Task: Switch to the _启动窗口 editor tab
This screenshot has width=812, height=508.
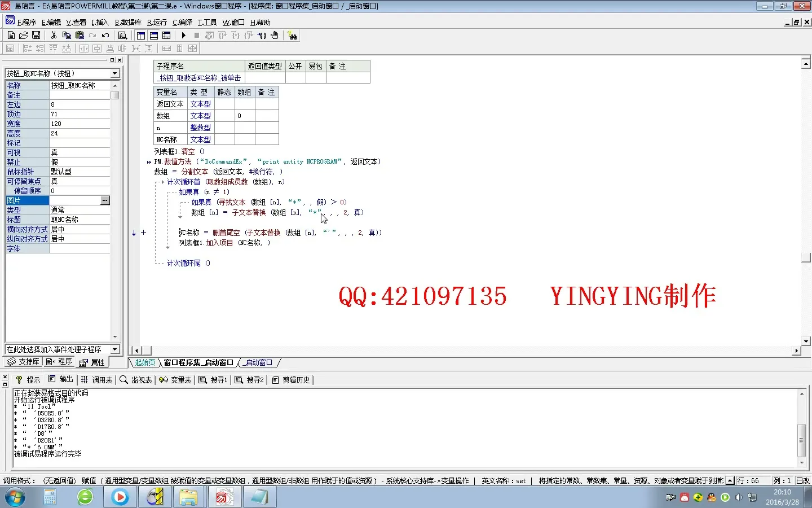Action: [259, 362]
